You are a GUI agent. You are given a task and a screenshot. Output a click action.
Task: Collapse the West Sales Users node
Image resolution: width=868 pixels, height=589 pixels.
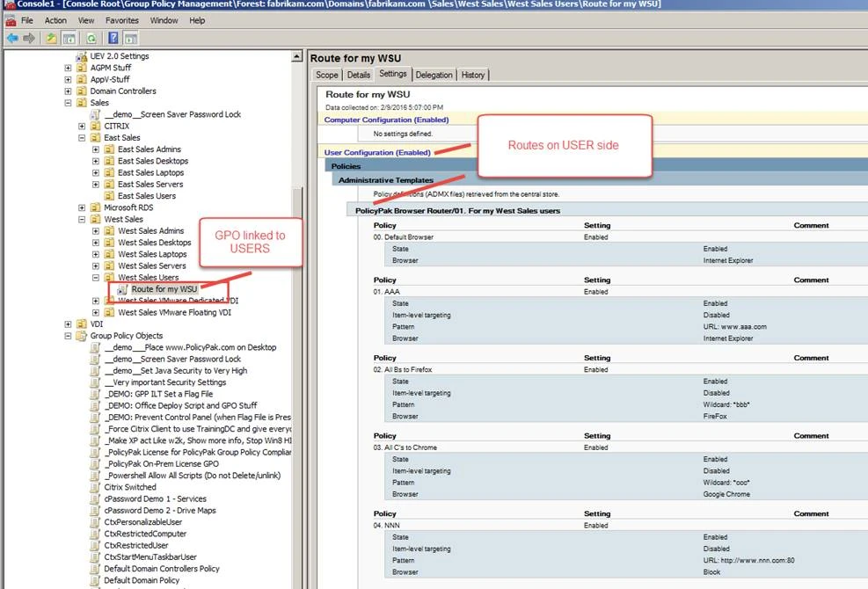(95, 278)
